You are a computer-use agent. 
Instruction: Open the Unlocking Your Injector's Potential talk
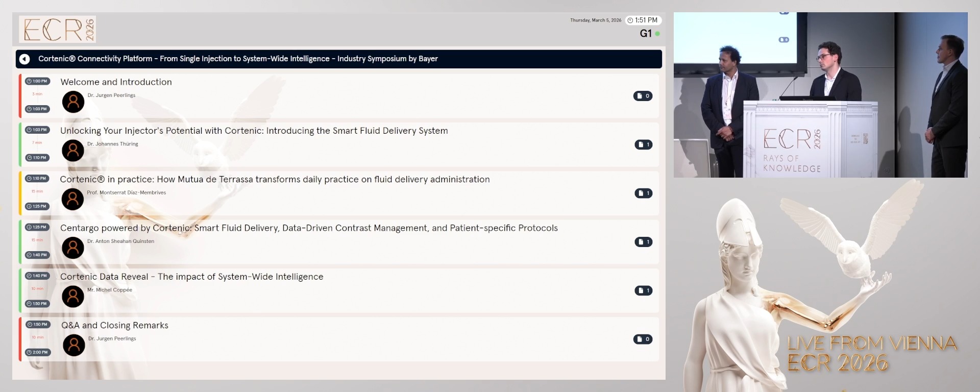tap(254, 131)
